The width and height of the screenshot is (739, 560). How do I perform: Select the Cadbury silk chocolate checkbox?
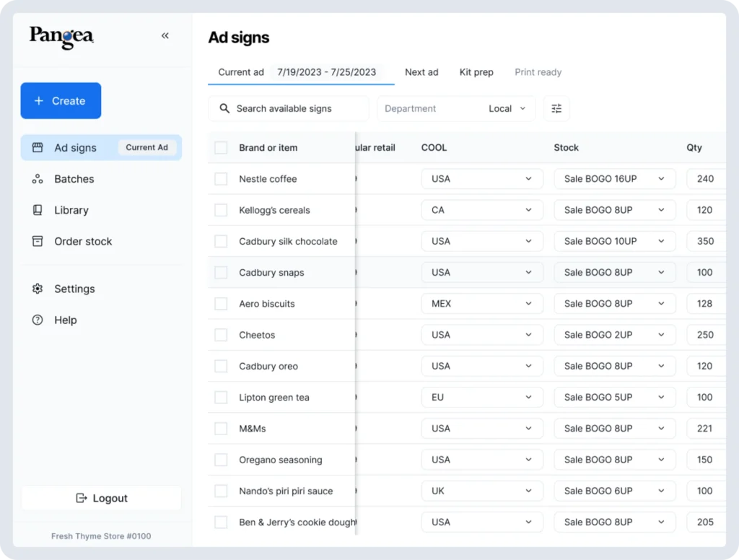pos(221,241)
